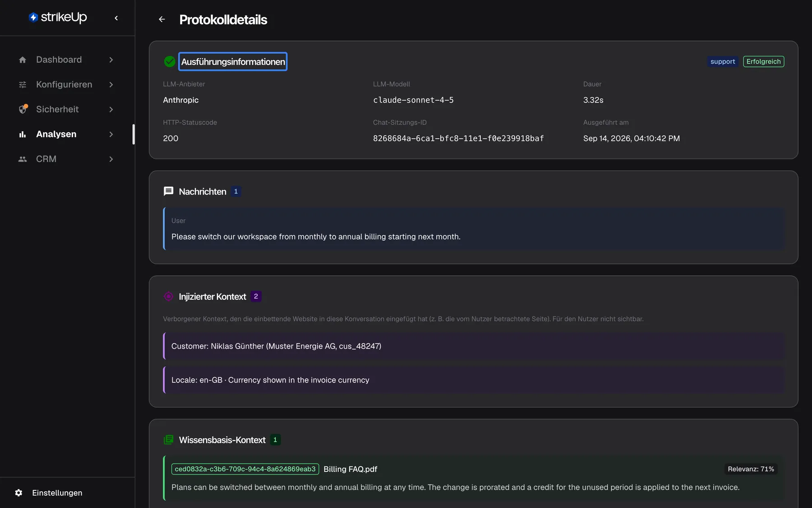
Task: Expand the CRM menu chevron
Action: click(111, 159)
